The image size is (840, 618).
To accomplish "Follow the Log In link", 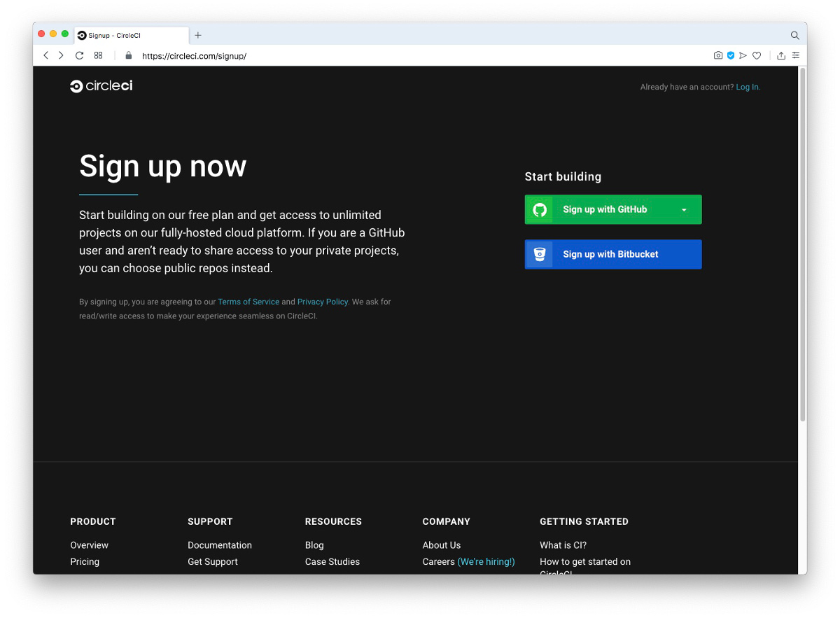I will pyautogui.click(x=748, y=87).
